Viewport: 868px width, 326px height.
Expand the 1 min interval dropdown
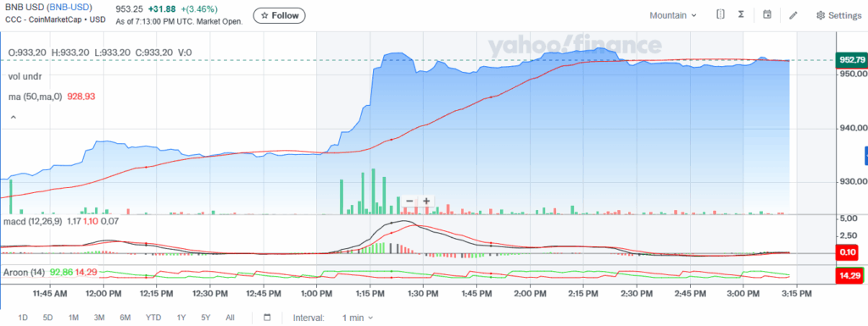358,318
